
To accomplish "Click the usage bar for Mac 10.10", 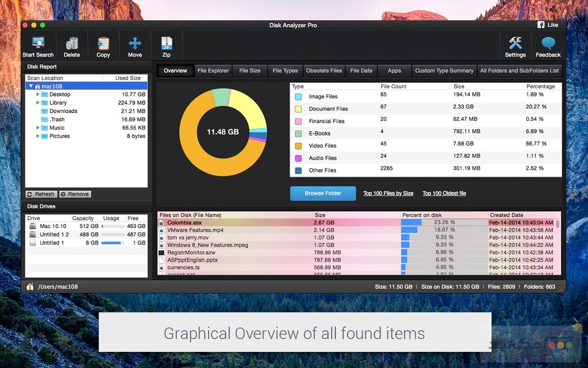I will [x=112, y=226].
